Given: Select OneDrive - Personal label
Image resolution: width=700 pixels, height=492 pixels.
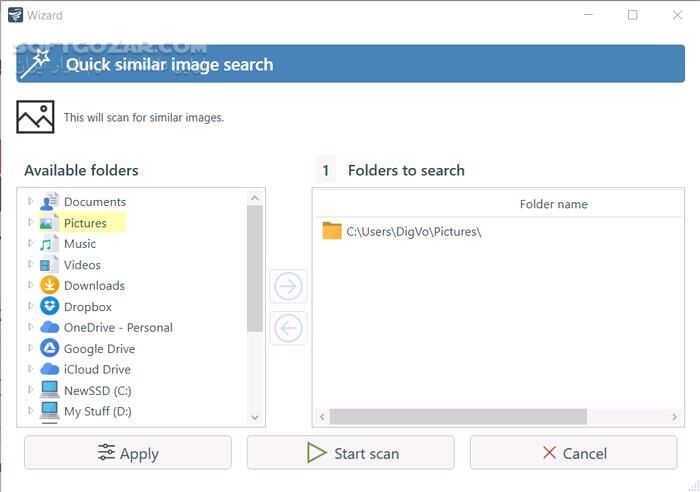Looking at the screenshot, I should coord(118,327).
